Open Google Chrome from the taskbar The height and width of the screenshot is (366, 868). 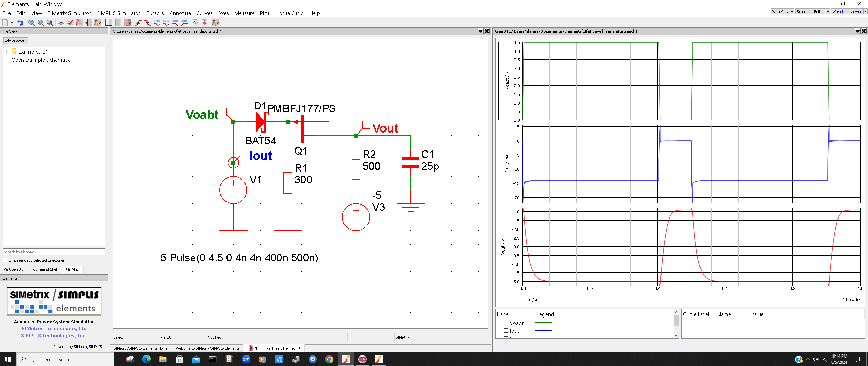tap(329, 359)
